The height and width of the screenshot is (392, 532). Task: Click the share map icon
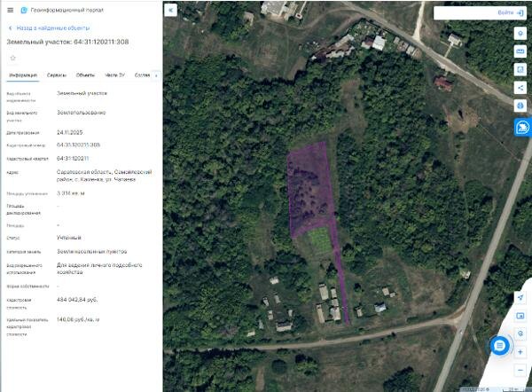coord(520,88)
